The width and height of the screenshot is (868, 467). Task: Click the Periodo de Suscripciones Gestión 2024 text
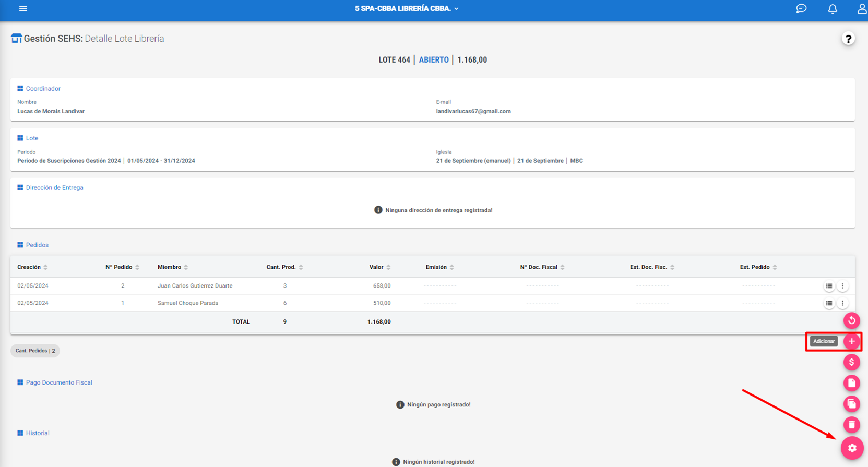click(69, 161)
